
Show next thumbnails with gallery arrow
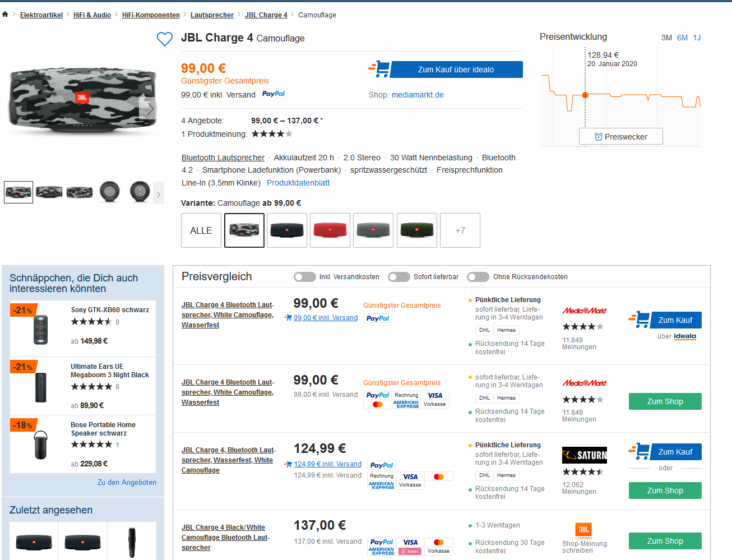tap(159, 194)
